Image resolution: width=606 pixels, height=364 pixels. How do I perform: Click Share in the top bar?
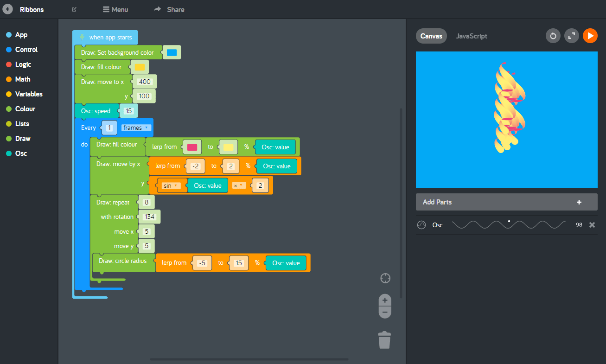click(x=169, y=9)
